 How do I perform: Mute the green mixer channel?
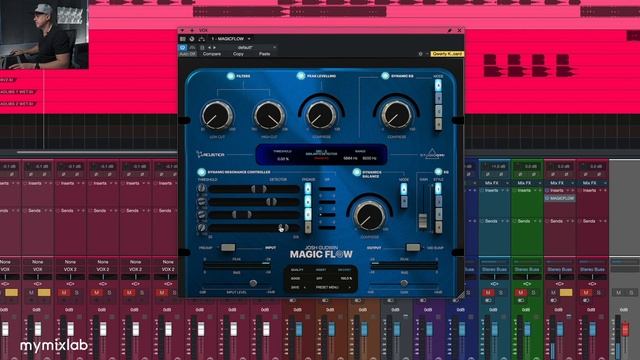520,293
